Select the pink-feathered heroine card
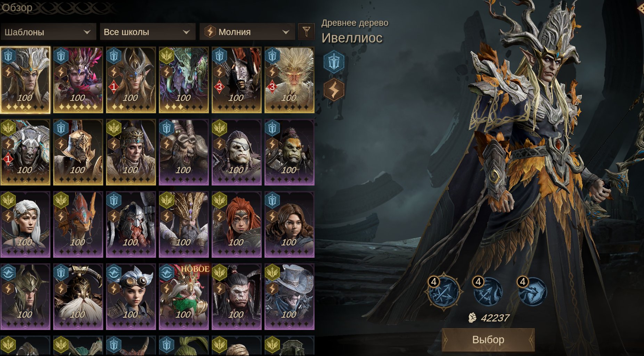The width and height of the screenshot is (644, 356). pyautogui.click(x=78, y=80)
